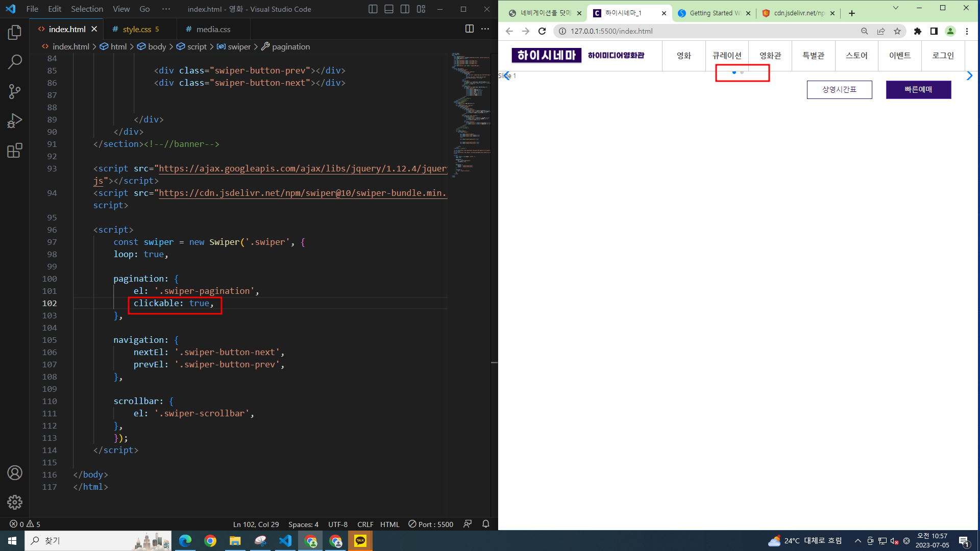The image size is (980, 551).
Task: Open the Extensions view
Action: pyautogui.click(x=15, y=151)
